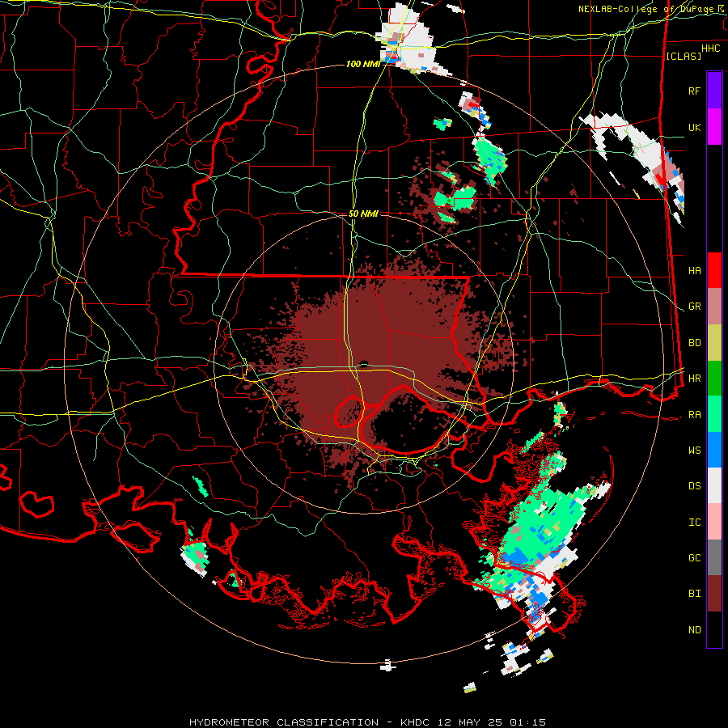The image size is (728, 728).
Task: Click the HA legend label
Action: 695,270
